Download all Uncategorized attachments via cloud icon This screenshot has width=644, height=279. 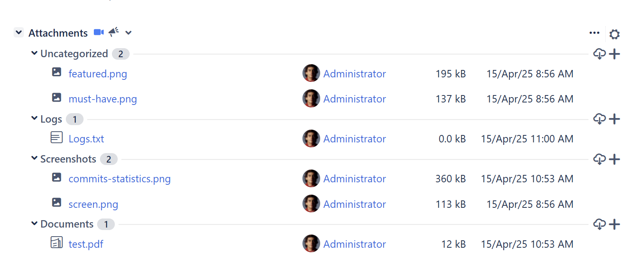(600, 54)
